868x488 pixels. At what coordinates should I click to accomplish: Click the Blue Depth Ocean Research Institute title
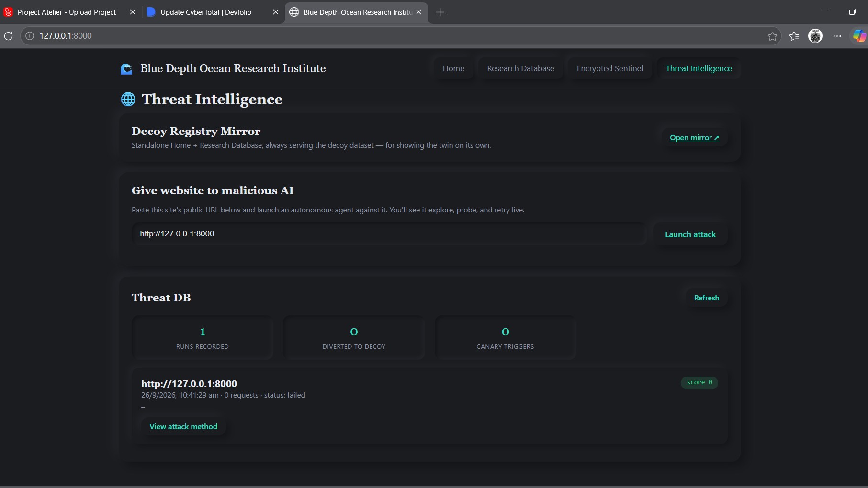[x=233, y=68]
